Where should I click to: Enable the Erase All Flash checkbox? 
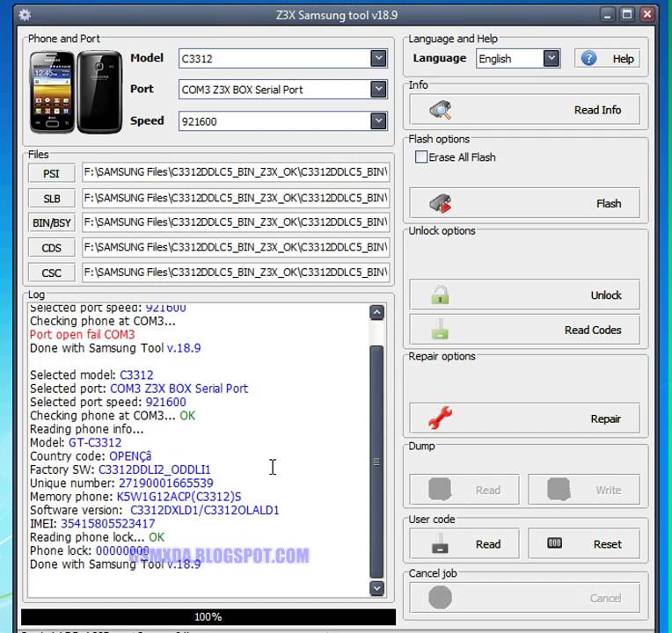[420, 156]
